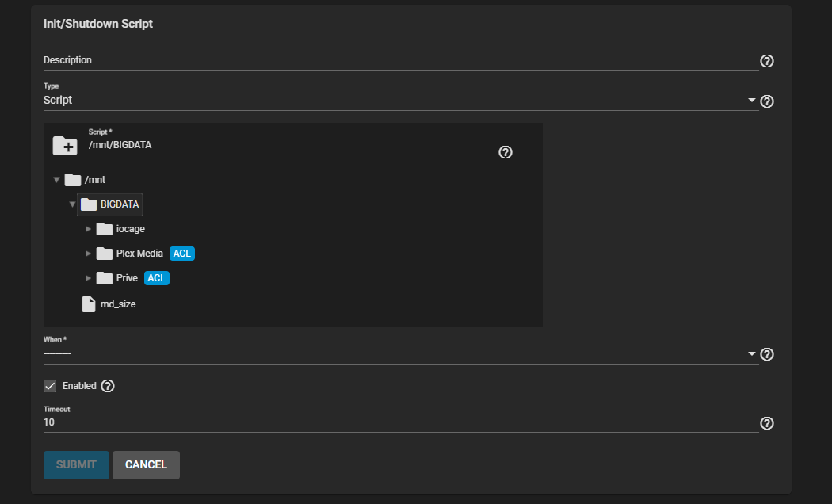The height and width of the screenshot is (504, 832).
Task: Show help tooltip for Timeout field
Action: tap(767, 423)
